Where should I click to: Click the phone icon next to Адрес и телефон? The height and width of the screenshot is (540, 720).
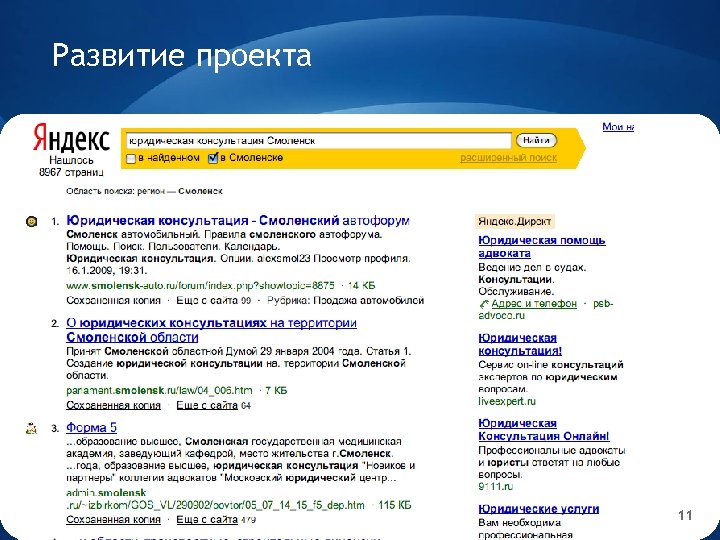pyautogui.click(x=484, y=304)
